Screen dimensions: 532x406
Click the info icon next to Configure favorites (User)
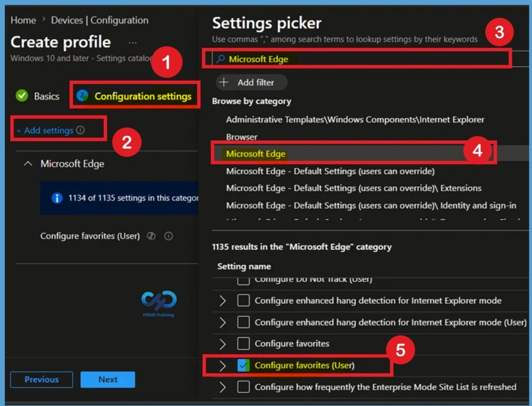click(x=169, y=236)
